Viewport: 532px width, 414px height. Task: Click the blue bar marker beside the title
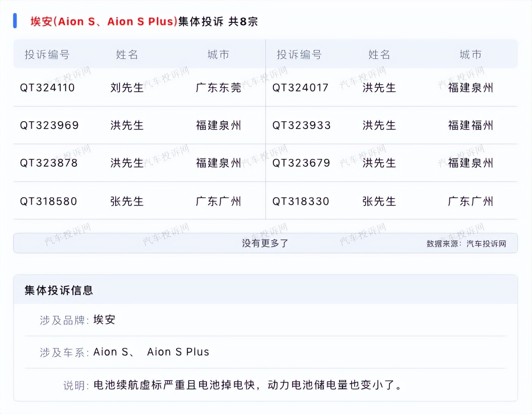[x=15, y=21]
